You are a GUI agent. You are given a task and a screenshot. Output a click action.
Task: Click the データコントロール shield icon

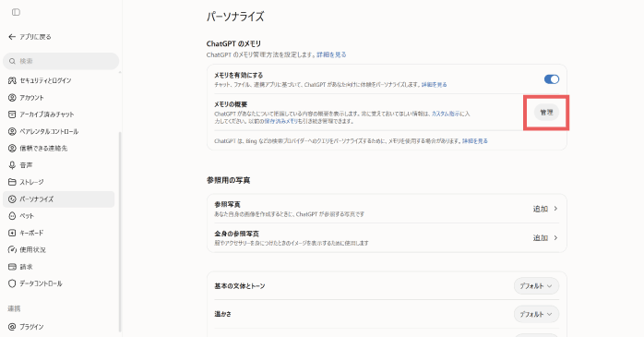12,284
